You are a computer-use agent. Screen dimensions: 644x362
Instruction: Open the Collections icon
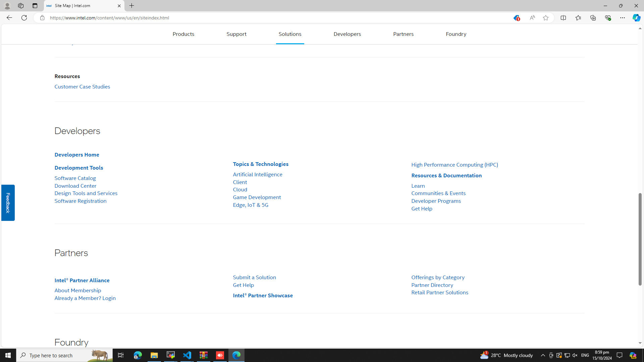coord(593,18)
